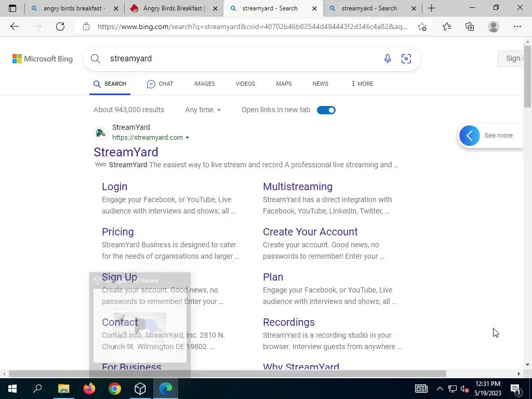Add this page to favorites star icon
532x399 pixels.
pos(422,26)
